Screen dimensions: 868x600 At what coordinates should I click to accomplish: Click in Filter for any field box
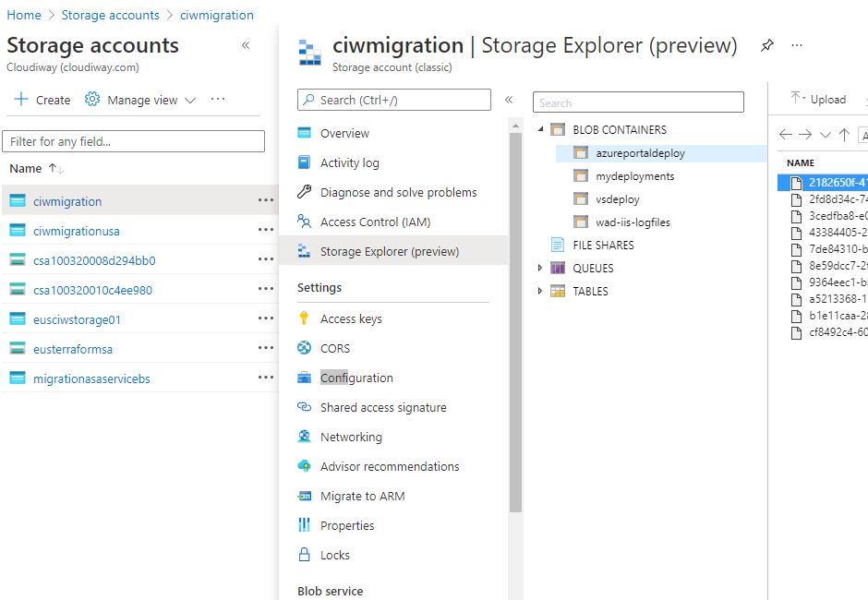coord(133,141)
